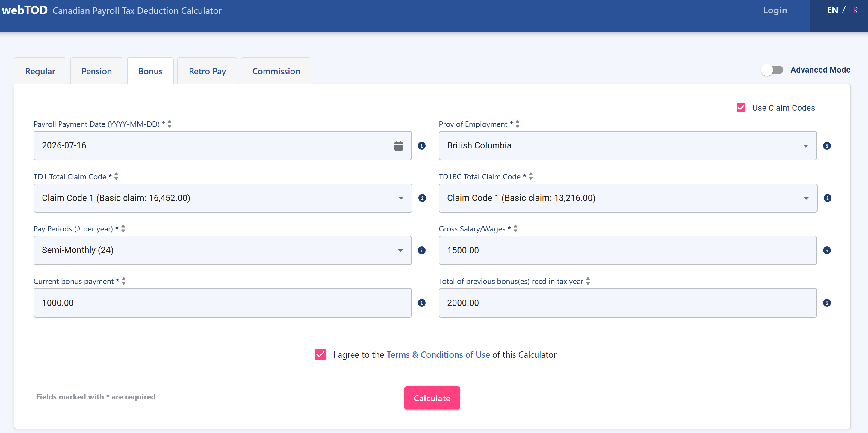
Task: Click the Use Claim Codes label
Action: click(x=784, y=108)
